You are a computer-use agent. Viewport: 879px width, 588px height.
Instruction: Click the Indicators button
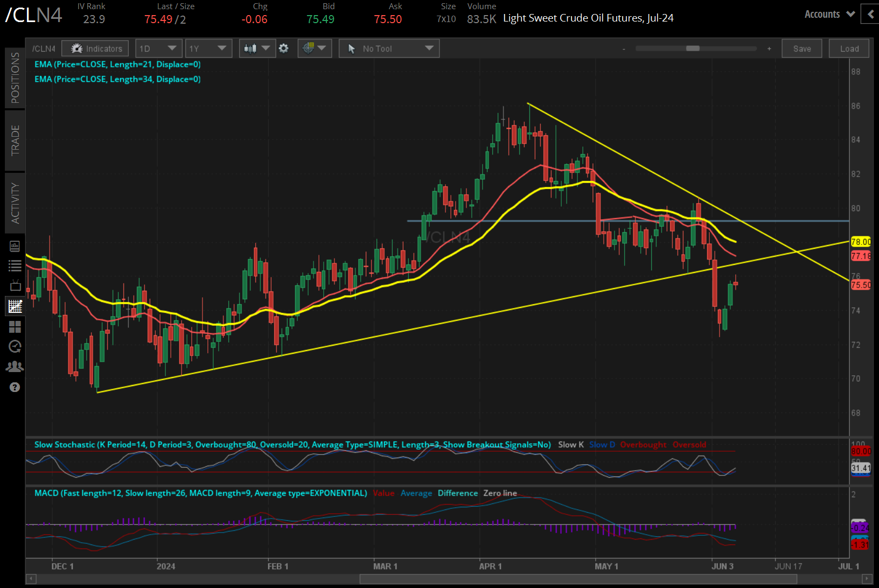(95, 48)
